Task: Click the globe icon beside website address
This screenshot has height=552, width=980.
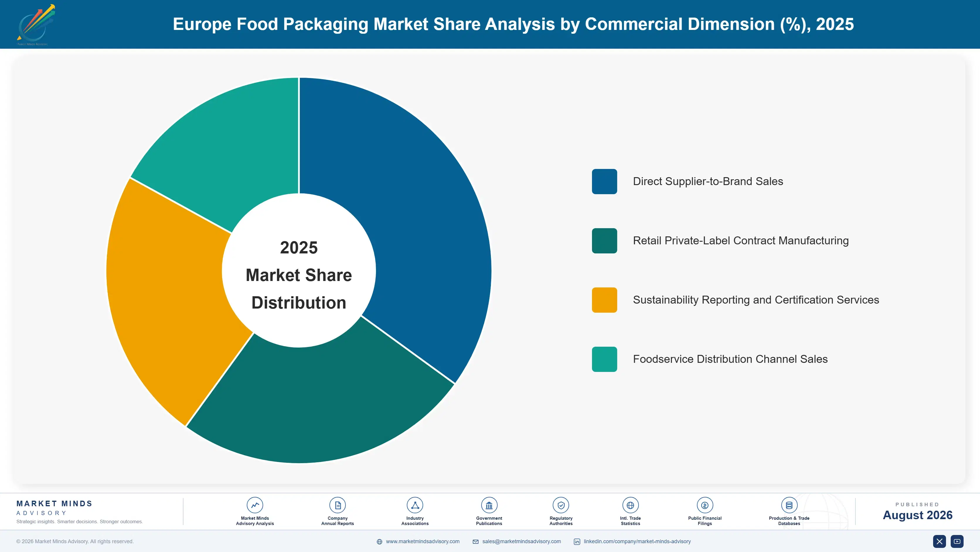Action: (x=379, y=542)
